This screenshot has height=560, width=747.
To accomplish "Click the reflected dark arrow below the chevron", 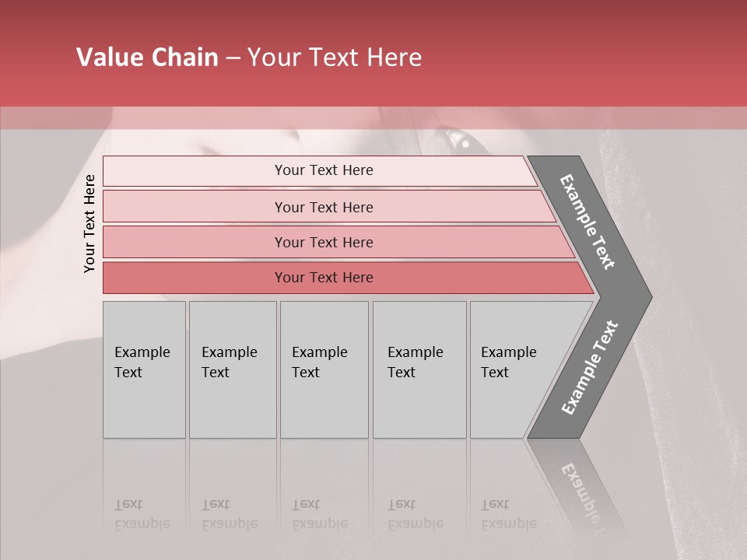I will pos(582,490).
